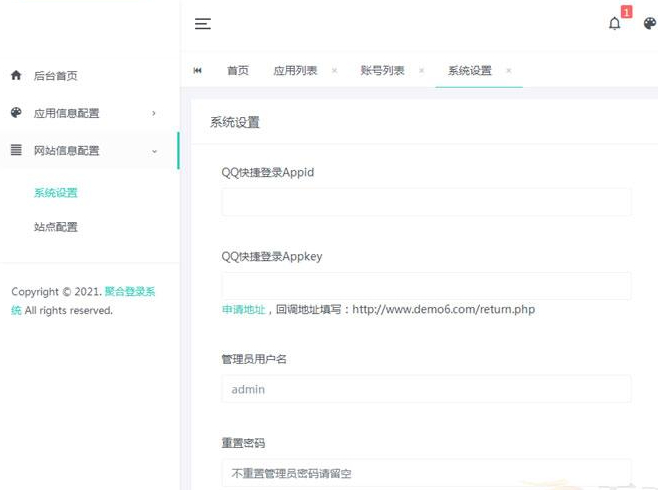
Task: Open the theme palette icon in header
Action: 650,23
